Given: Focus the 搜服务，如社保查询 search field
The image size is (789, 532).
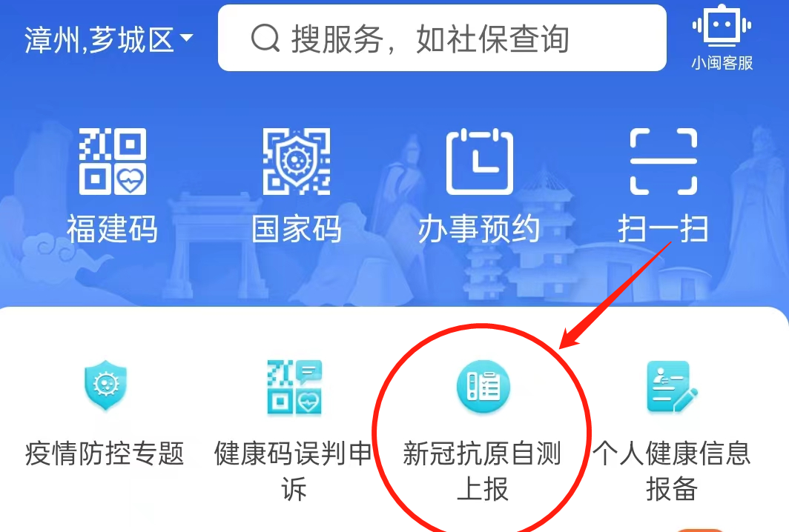Looking at the screenshot, I should click(x=442, y=38).
